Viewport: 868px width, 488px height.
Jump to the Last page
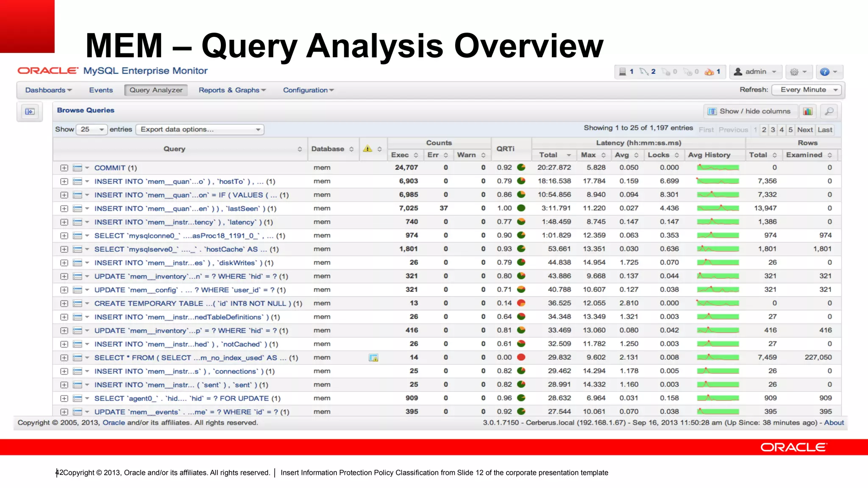coord(825,130)
